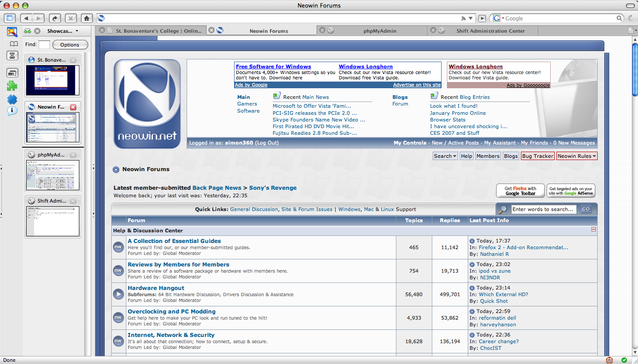Close the Showcase sidebar panel
638x364 pixels.
[37, 31]
